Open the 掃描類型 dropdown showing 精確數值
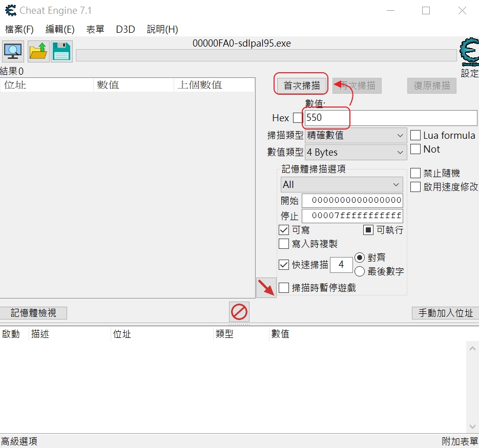The height and width of the screenshot is (448, 479). tap(356, 135)
